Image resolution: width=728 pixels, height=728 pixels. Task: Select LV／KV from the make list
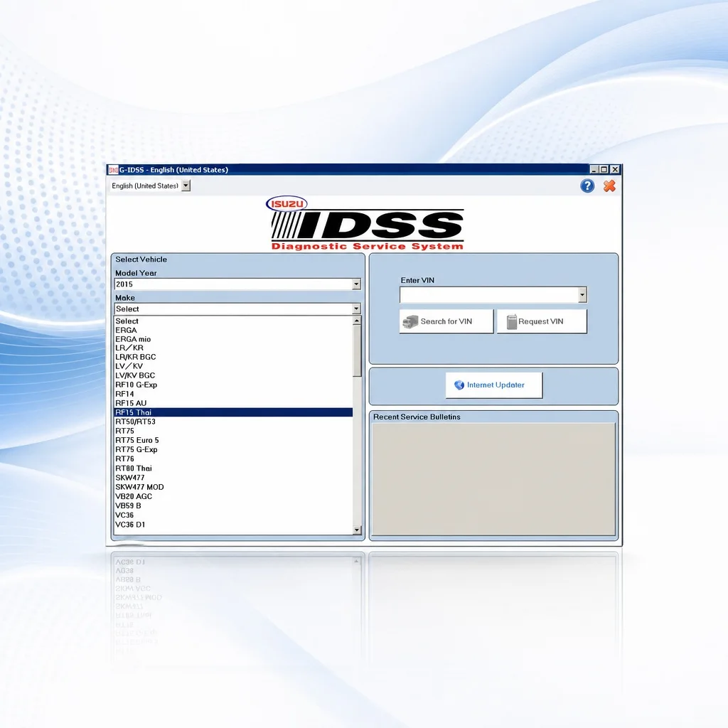coord(233,366)
